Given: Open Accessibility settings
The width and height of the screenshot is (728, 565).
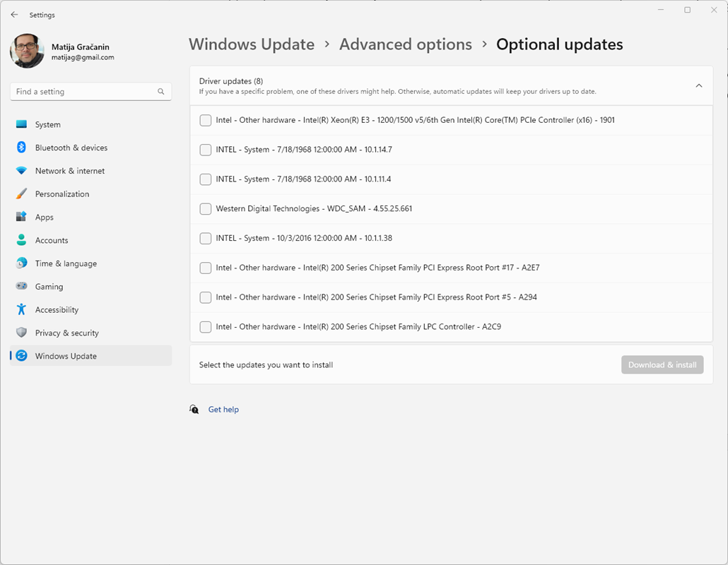Looking at the screenshot, I should (90, 310).
